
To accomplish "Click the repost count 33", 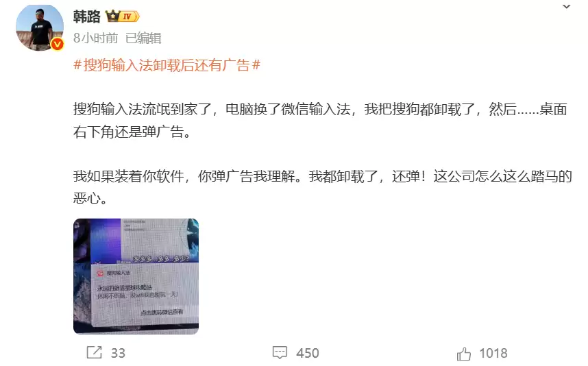I will (x=118, y=353).
